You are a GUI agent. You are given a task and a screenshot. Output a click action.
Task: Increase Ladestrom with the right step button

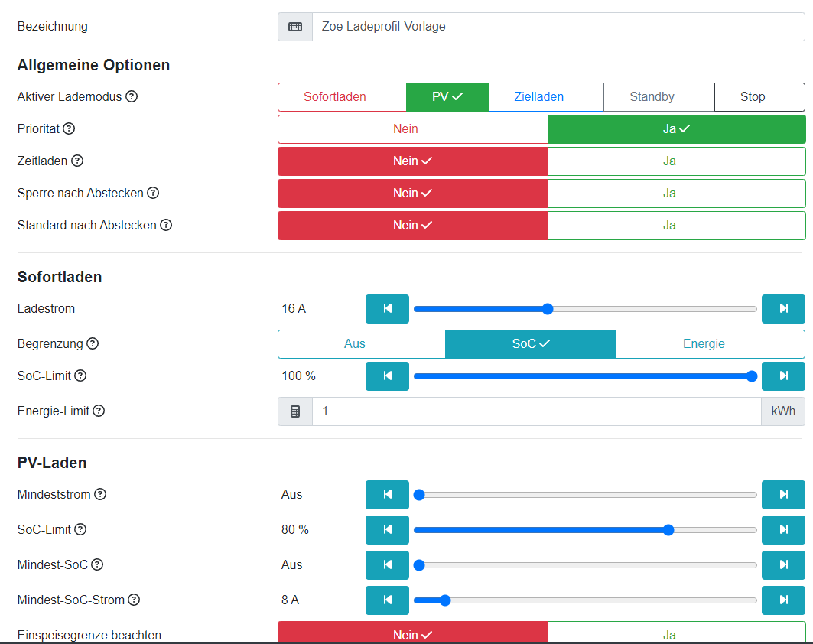[x=783, y=309]
